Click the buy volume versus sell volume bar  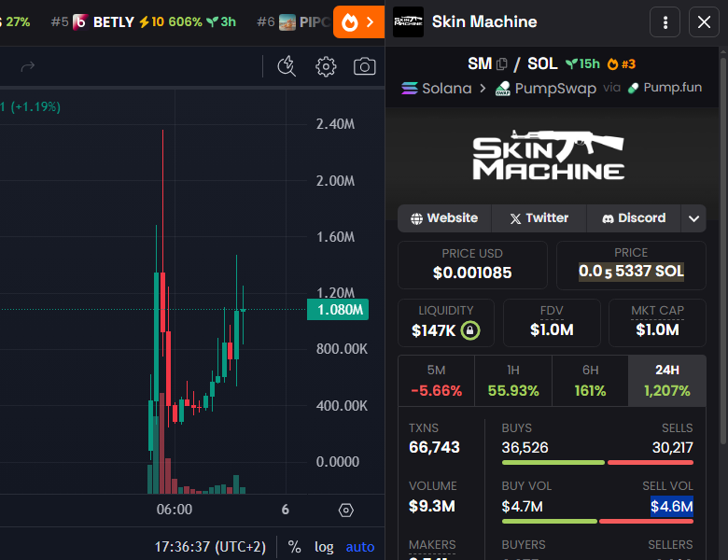click(x=597, y=522)
